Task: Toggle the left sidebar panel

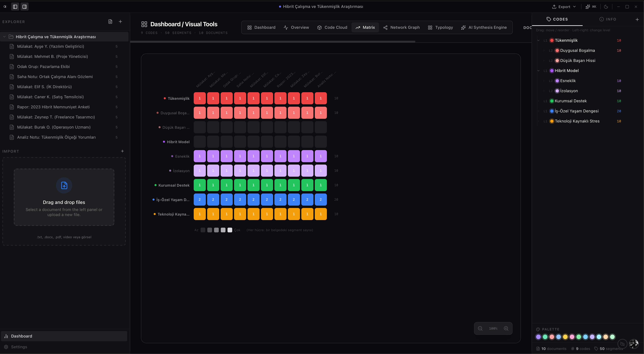Action: (15, 7)
